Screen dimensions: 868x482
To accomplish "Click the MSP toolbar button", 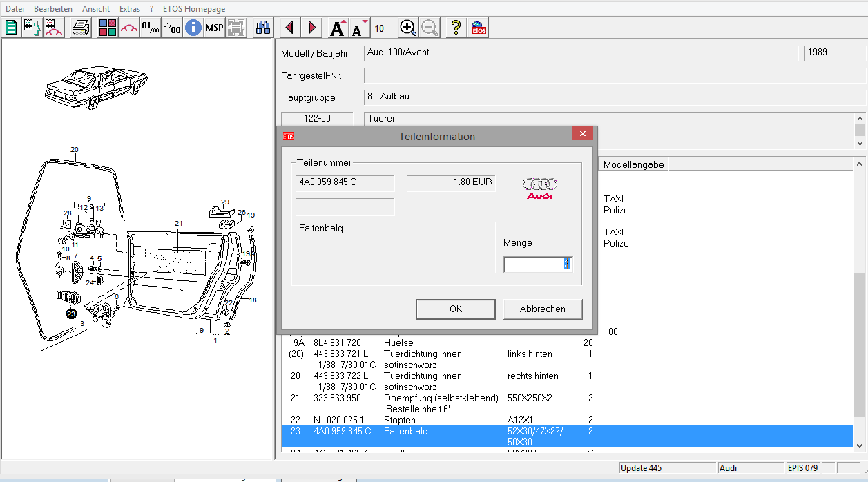I will pyautogui.click(x=215, y=28).
